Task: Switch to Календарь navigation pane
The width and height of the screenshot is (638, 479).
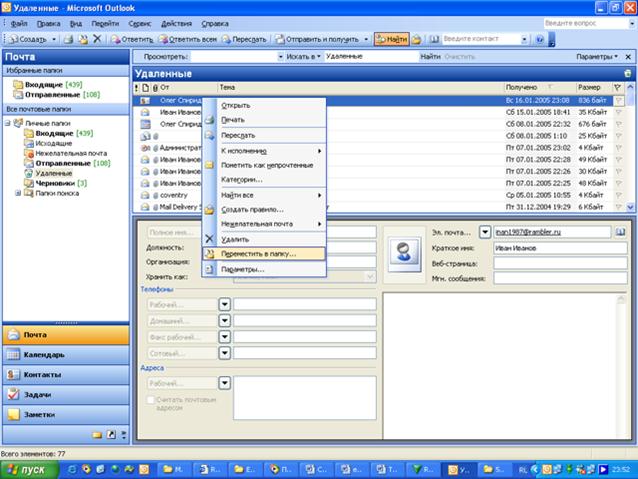Action: click(66, 355)
